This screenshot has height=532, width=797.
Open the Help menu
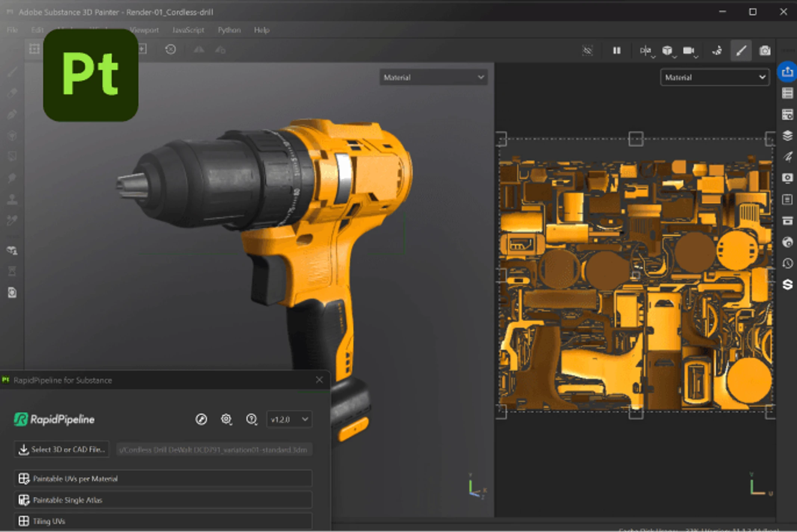(x=261, y=30)
